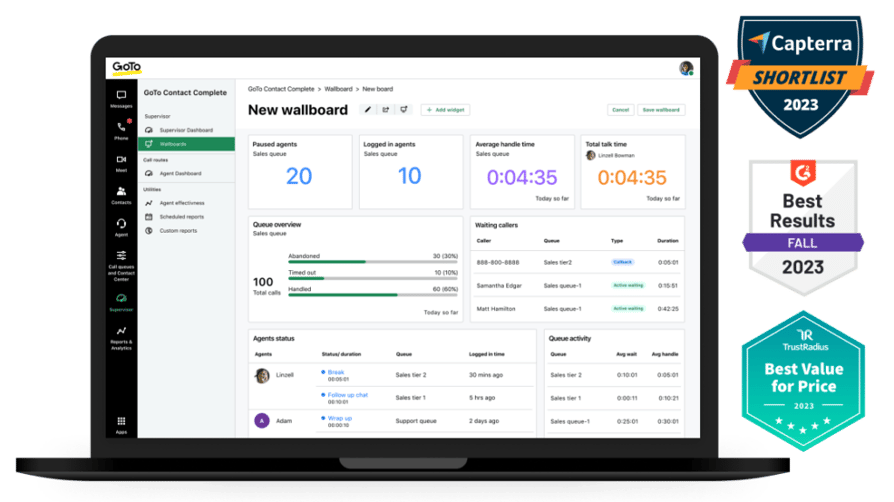Click Support queue cell for Adam
The width and height of the screenshot is (894, 502).
[x=416, y=421]
